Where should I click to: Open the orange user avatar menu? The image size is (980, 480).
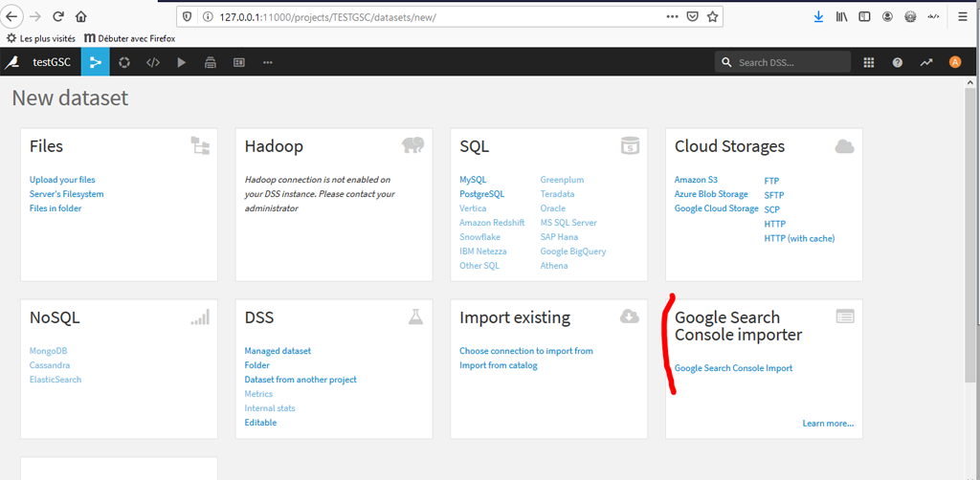tap(954, 62)
